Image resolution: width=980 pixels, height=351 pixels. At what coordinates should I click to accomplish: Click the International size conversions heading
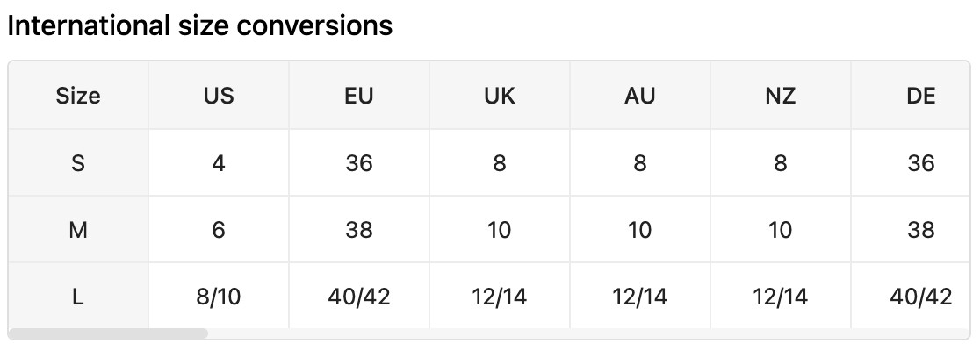coord(199,25)
